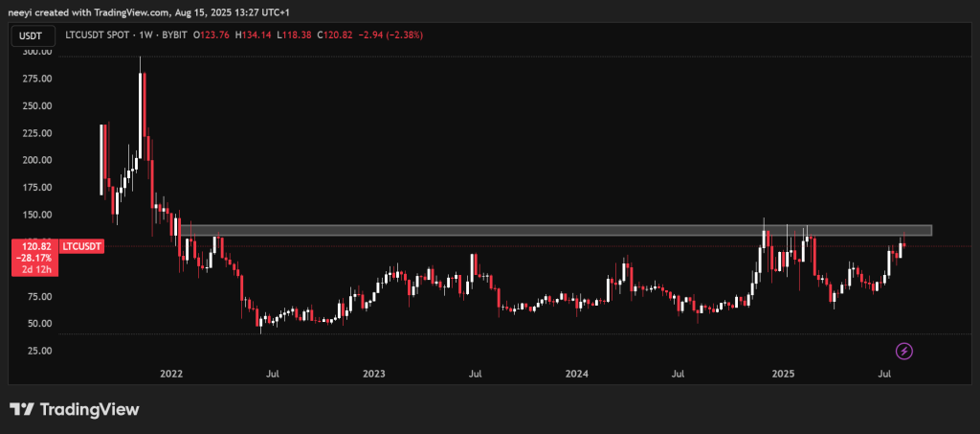
Task: Click the 150.00 price axis label
Action: [x=38, y=216]
